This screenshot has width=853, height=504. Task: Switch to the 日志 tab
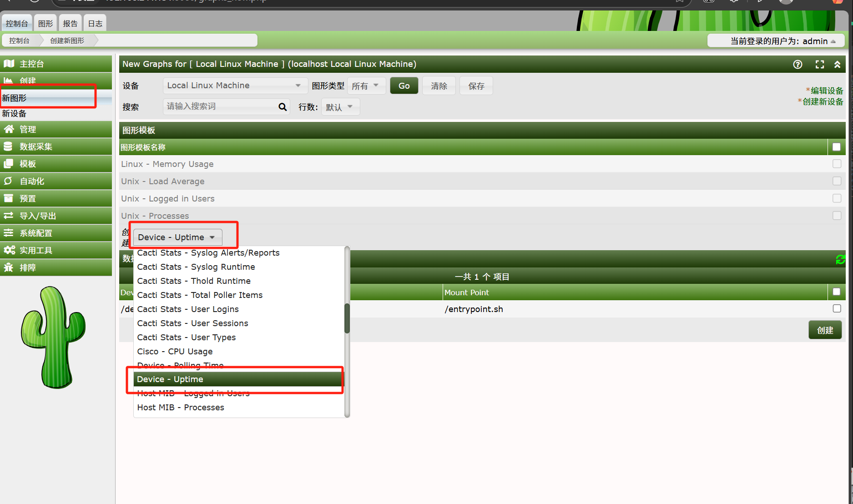point(95,23)
